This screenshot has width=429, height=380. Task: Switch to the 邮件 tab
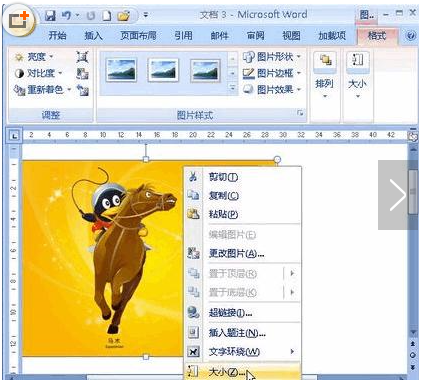coord(219,35)
